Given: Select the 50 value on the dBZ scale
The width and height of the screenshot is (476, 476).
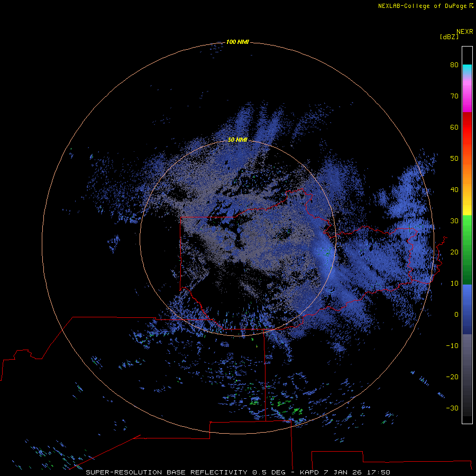Looking at the screenshot, I should pyautogui.click(x=454, y=159).
